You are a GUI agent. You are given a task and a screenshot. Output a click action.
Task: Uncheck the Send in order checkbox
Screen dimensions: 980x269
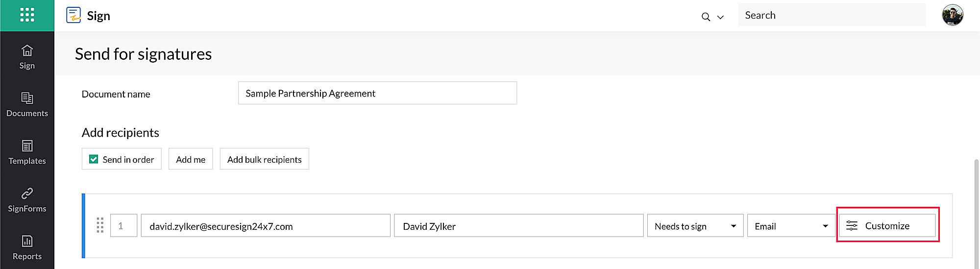94,159
